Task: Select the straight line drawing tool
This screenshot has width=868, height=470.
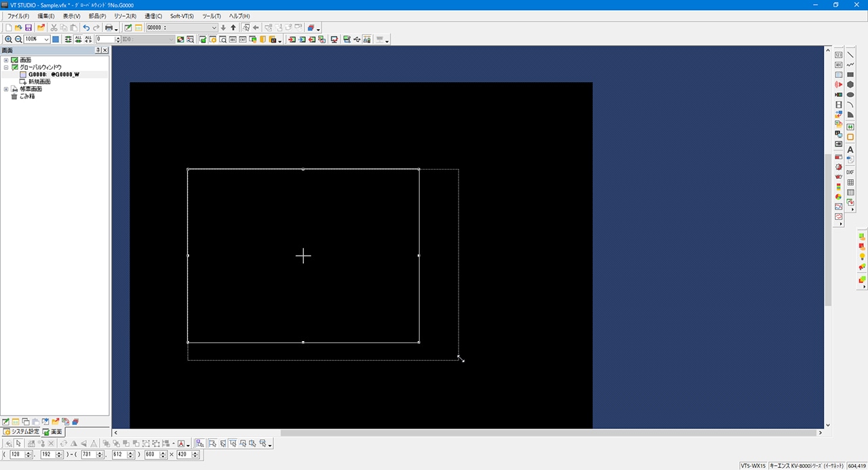Action: pos(850,55)
